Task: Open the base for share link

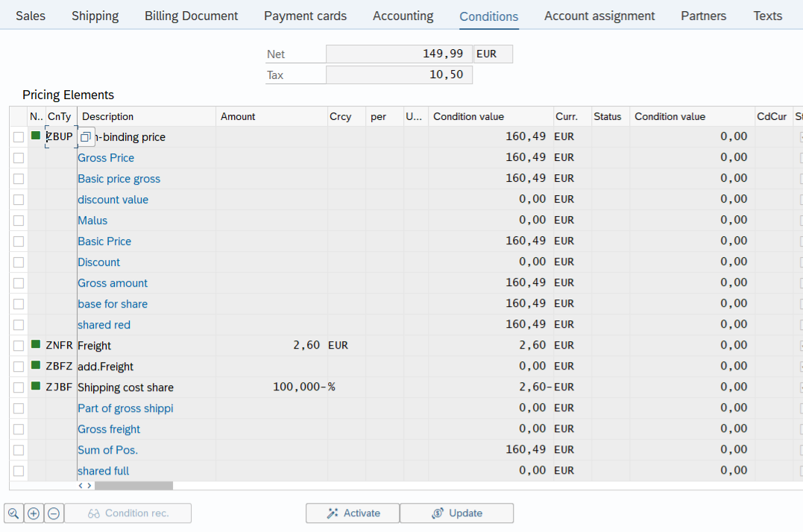Action: click(x=113, y=304)
